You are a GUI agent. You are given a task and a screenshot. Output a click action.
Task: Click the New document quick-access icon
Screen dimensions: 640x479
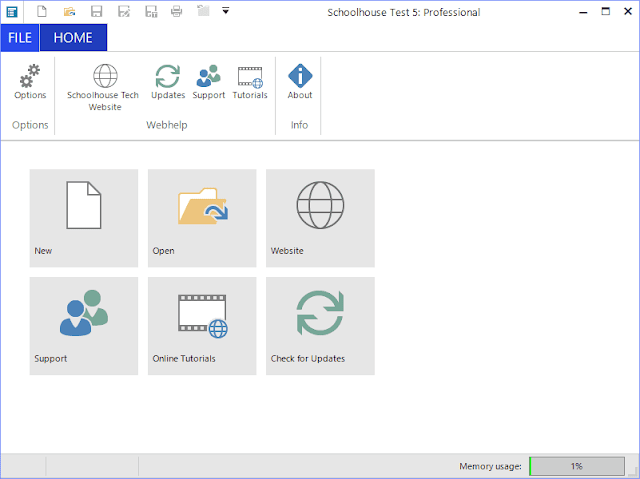click(42, 11)
